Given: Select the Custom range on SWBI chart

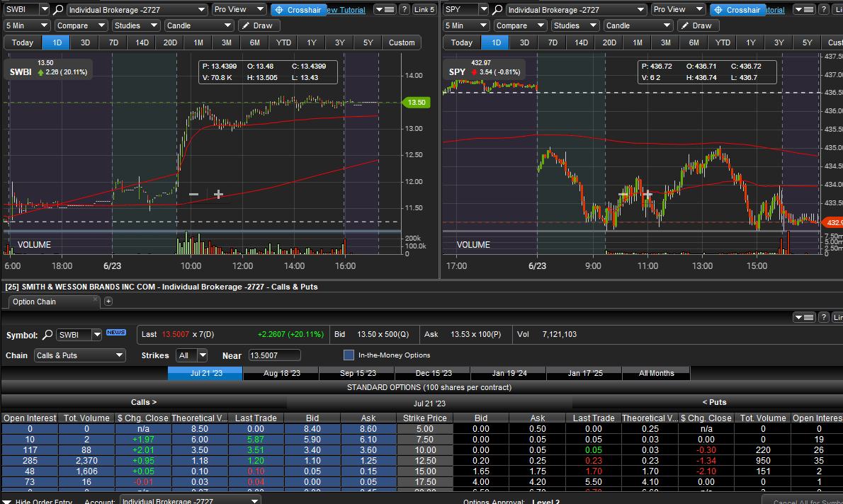Looking at the screenshot, I should click(402, 42).
